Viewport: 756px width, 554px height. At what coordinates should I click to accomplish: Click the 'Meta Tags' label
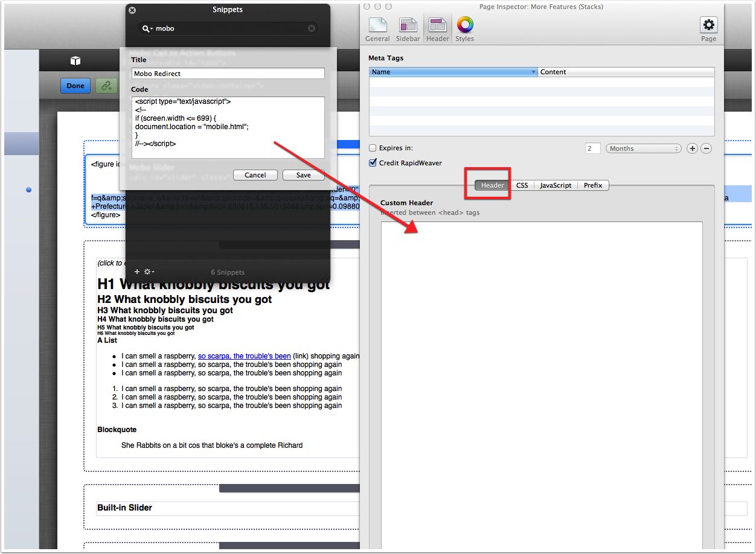386,58
